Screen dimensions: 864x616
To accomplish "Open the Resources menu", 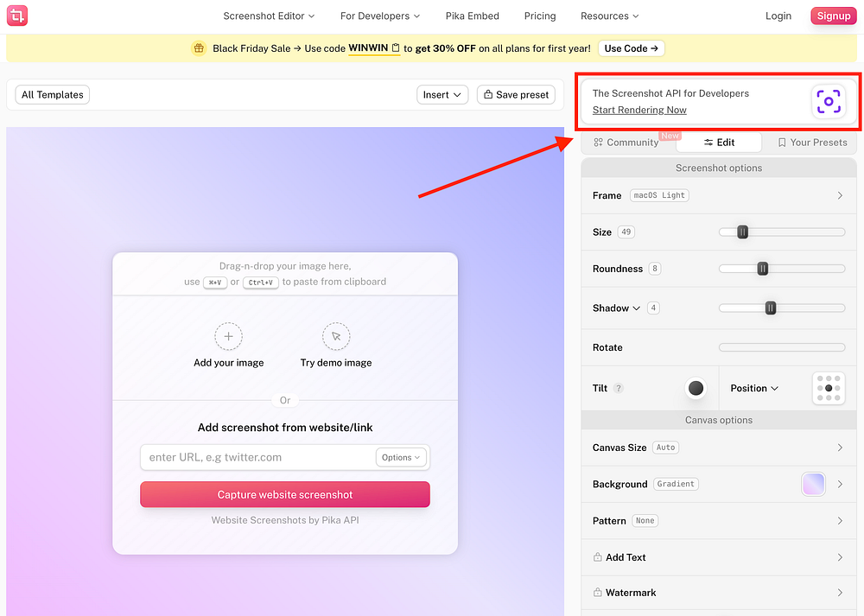I will point(609,16).
